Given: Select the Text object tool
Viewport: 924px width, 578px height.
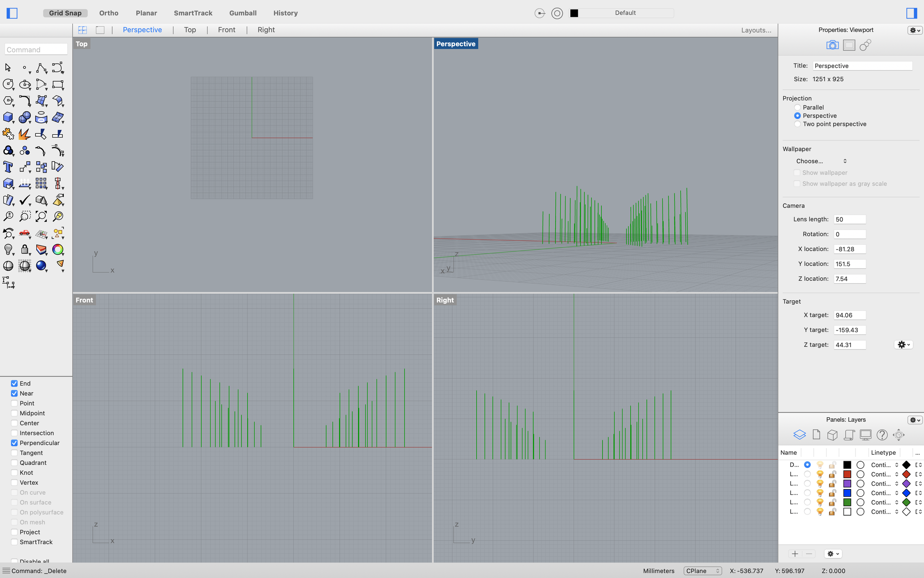Looking at the screenshot, I should [8, 167].
